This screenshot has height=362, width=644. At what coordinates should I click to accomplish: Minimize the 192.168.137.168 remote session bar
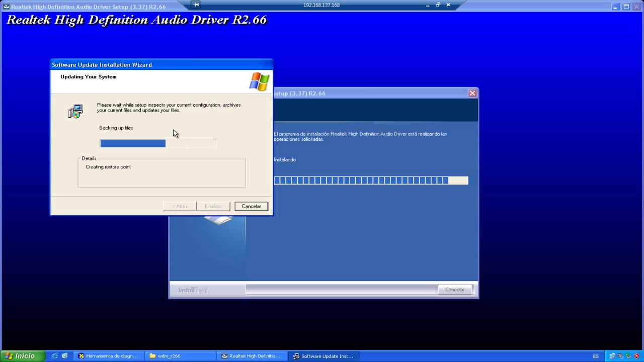(427, 5)
